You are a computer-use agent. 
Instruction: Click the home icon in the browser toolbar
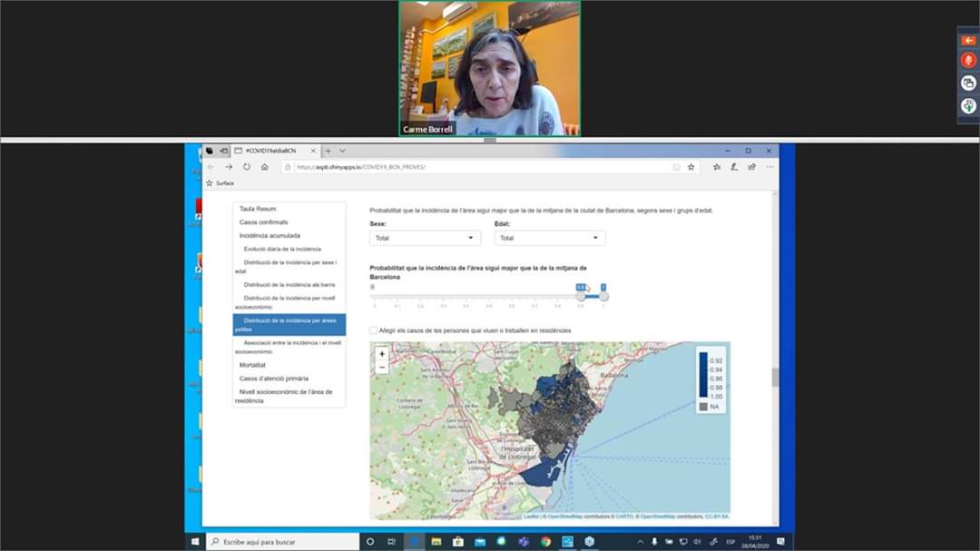point(264,167)
